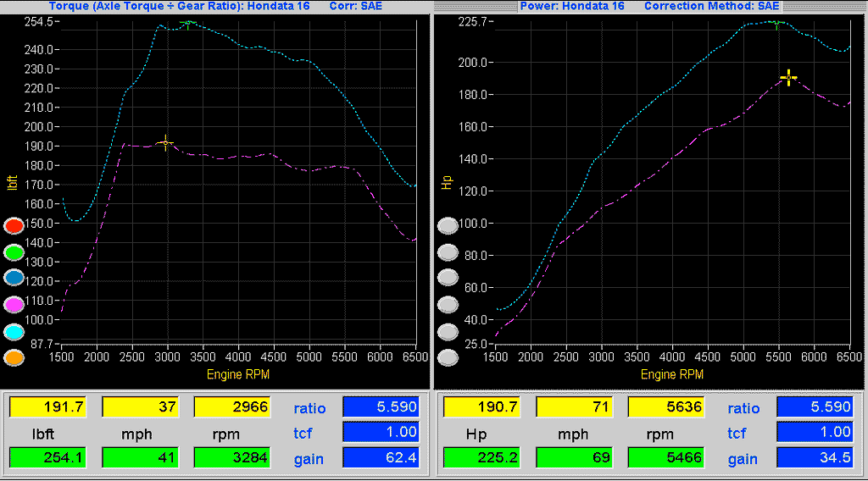
Task: Click the green 225.2 Hp value field
Action: pyautogui.click(x=481, y=458)
